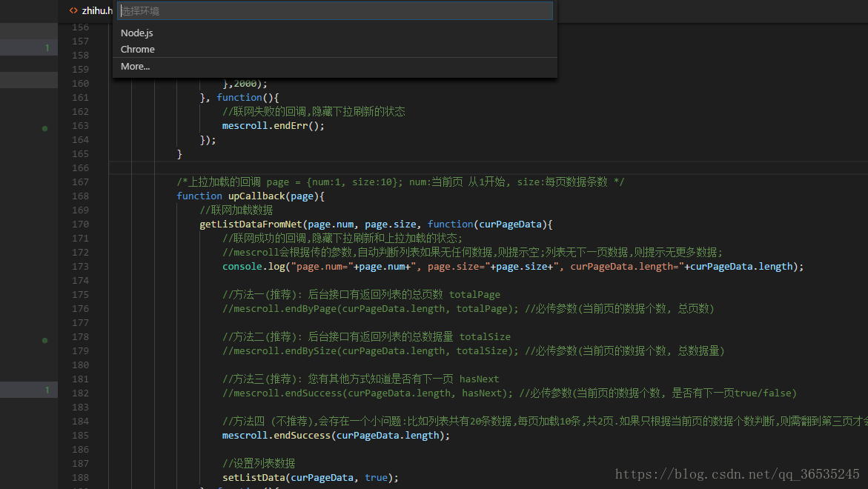Click the //设置列表数据 comment
This screenshot has height=489, width=868.
(259, 464)
